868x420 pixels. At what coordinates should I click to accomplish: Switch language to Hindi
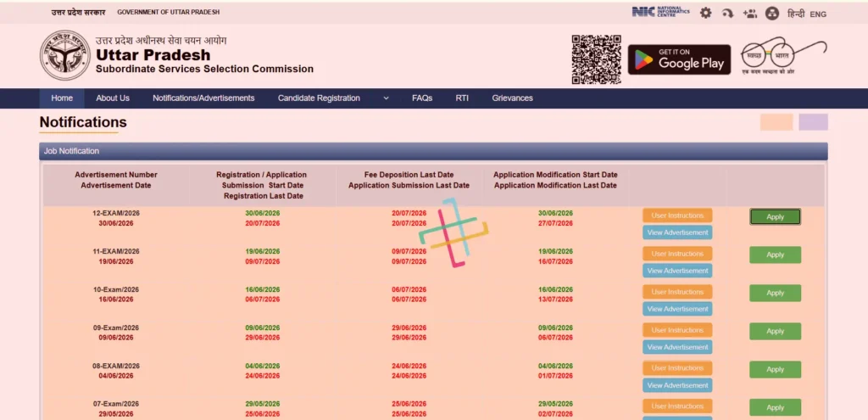coord(795,14)
